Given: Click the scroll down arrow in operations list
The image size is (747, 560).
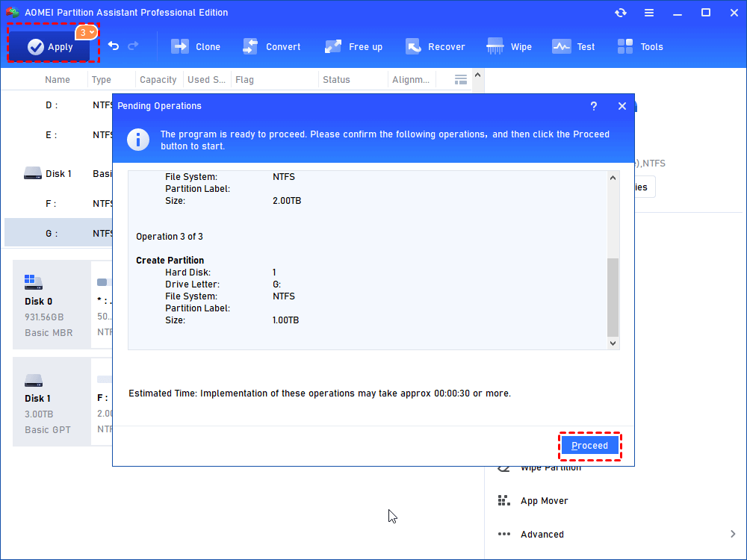Looking at the screenshot, I should 613,343.
